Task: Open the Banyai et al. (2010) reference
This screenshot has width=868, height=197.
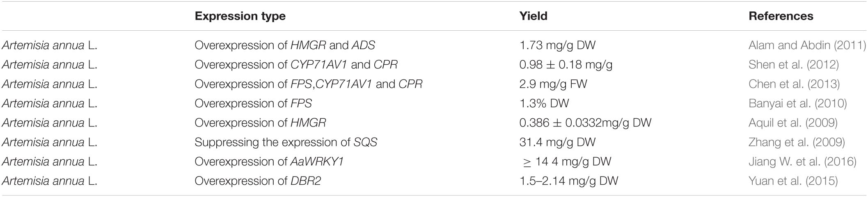Action: click(x=798, y=103)
